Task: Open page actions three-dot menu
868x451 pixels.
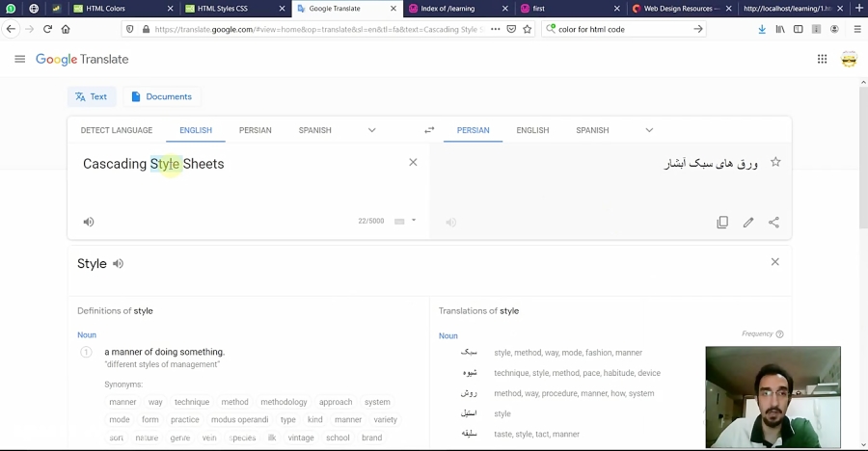Action: [495, 29]
